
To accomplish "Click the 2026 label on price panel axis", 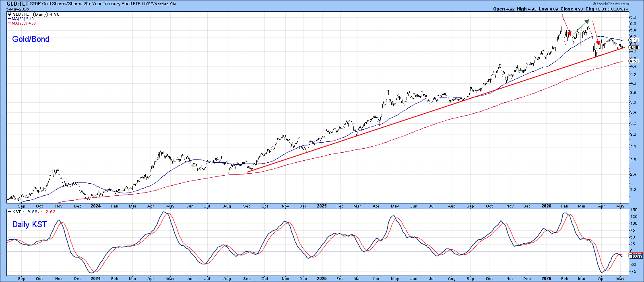I will click(x=546, y=206).
